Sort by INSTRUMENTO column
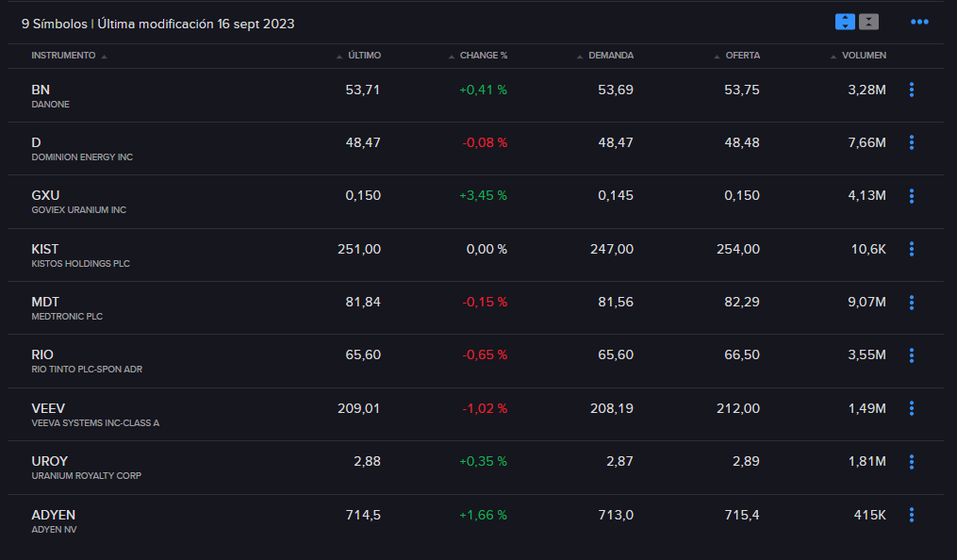 click(x=69, y=56)
